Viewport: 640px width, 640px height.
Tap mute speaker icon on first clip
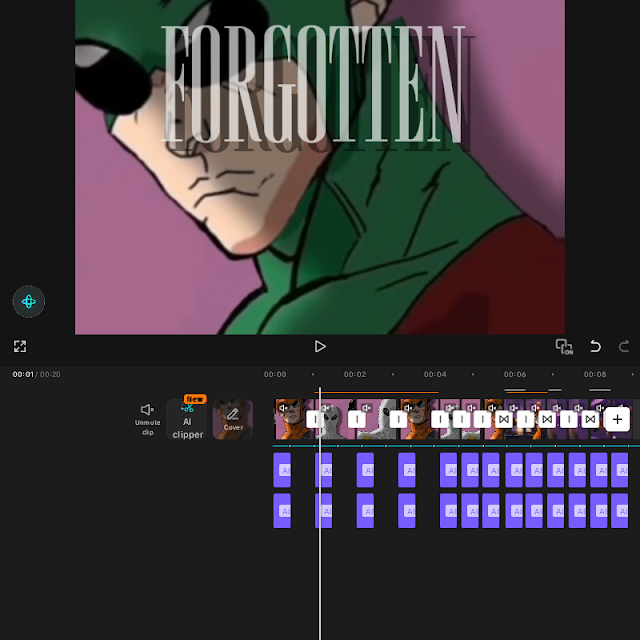283,407
